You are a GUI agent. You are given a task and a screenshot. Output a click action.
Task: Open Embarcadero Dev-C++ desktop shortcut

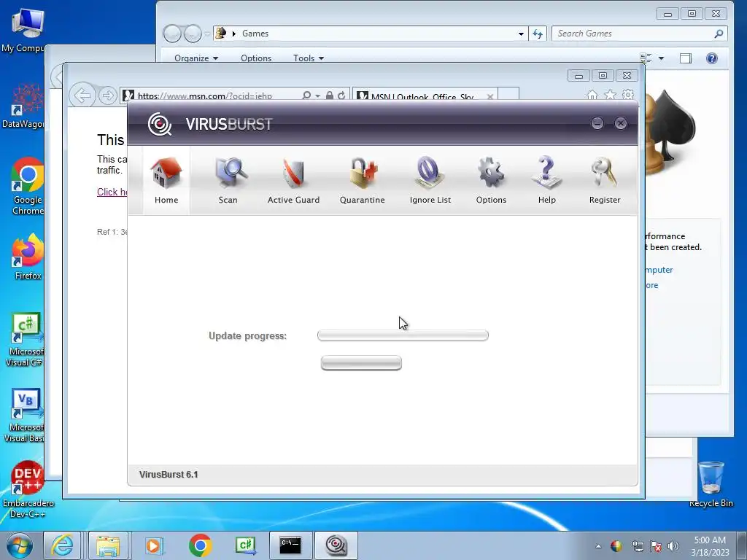tap(28, 489)
